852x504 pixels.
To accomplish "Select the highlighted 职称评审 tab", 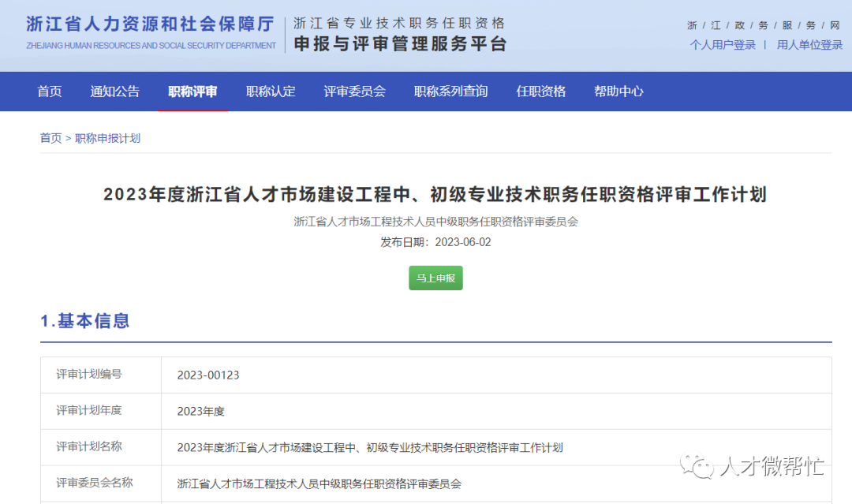I will tap(193, 91).
